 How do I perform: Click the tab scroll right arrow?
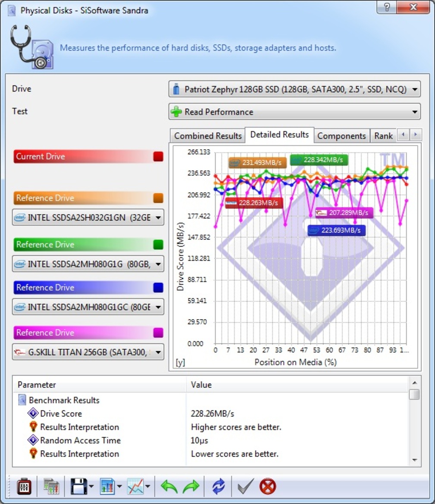click(416, 135)
